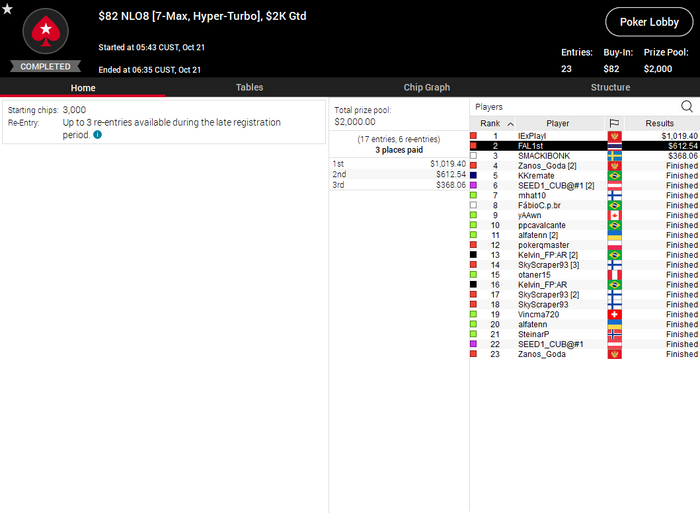Image resolution: width=700 pixels, height=513 pixels.
Task: Open the Structure tab
Action: (610, 87)
